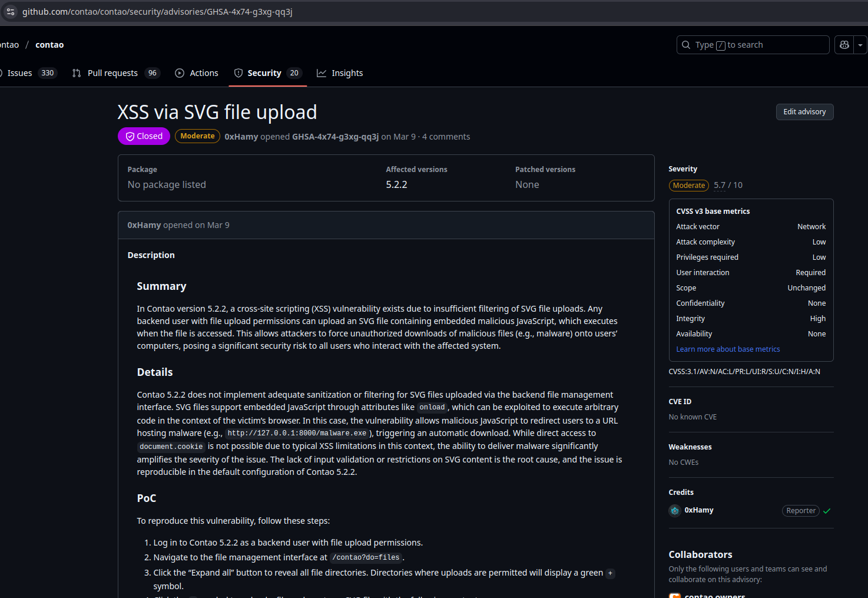Viewport: 868px width, 598px height.
Task: Click the Insights graph icon
Action: click(x=322, y=73)
